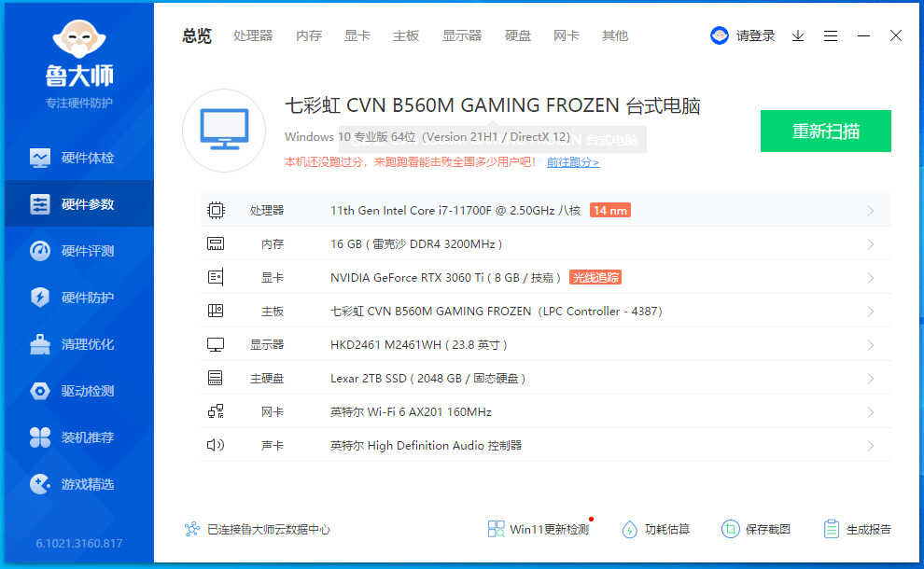The width and height of the screenshot is (924, 569).
Task: Click 请登录 to sign in
Action: coord(755,36)
